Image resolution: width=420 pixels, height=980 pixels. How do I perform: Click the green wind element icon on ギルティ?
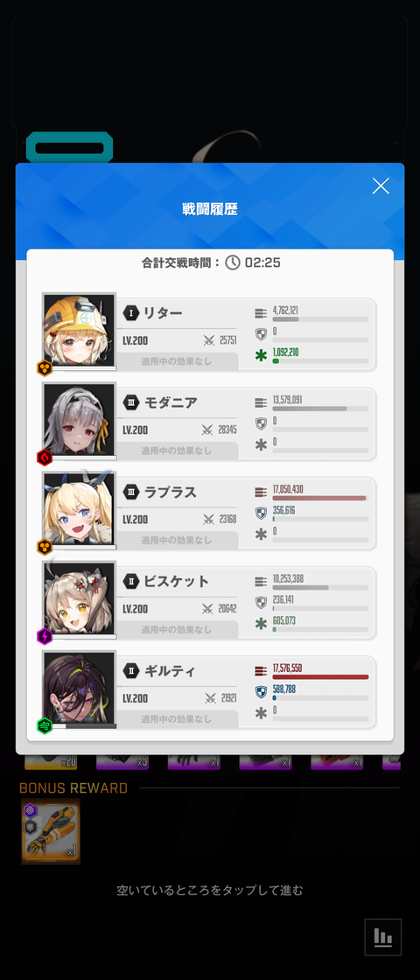(45, 725)
